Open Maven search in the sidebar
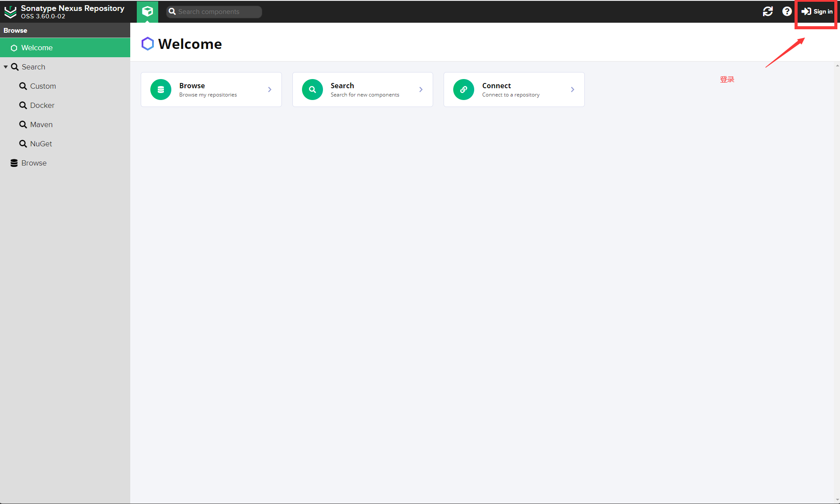The width and height of the screenshot is (840, 504). pyautogui.click(x=65, y=124)
